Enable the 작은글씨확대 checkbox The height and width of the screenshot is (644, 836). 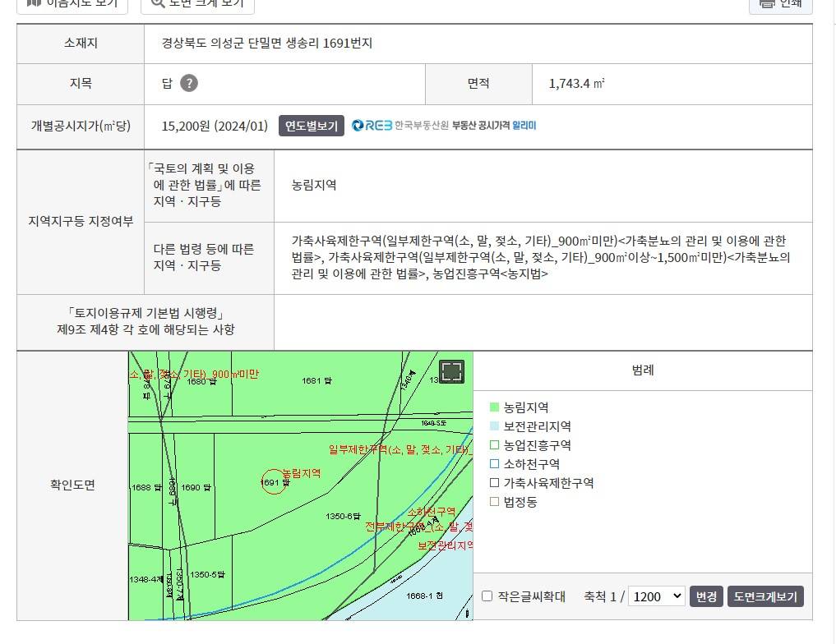tap(487, 596)
